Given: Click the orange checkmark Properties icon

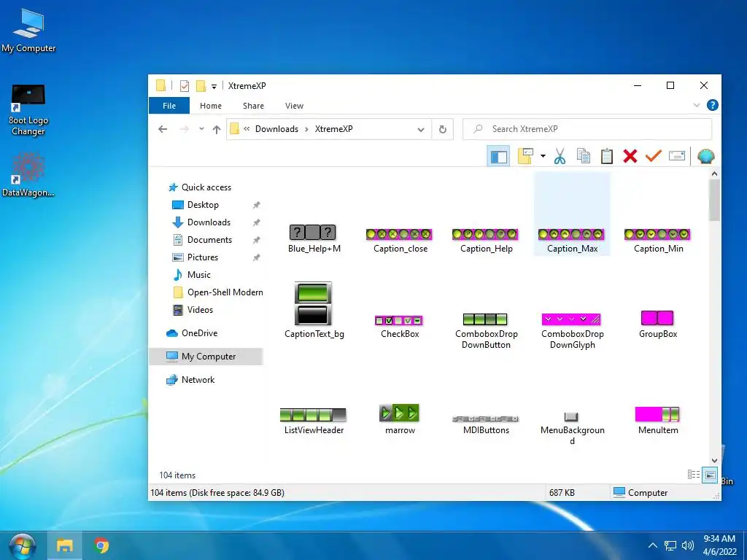Looking at the screenshot, I should point(653,156).
